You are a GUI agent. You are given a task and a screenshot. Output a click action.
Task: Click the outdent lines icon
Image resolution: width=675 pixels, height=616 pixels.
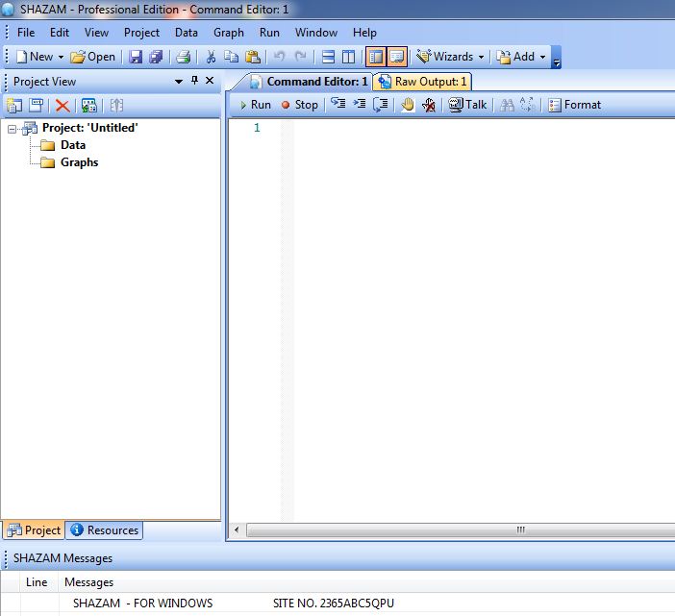coord(337,104)
